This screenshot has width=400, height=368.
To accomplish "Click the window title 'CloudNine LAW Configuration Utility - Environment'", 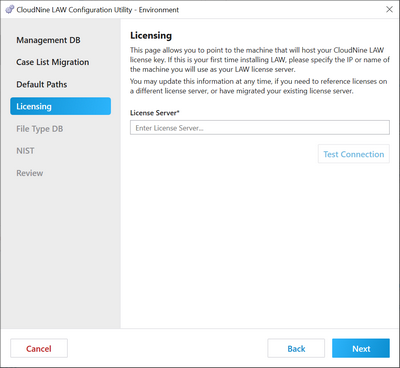I will point(98,10).
